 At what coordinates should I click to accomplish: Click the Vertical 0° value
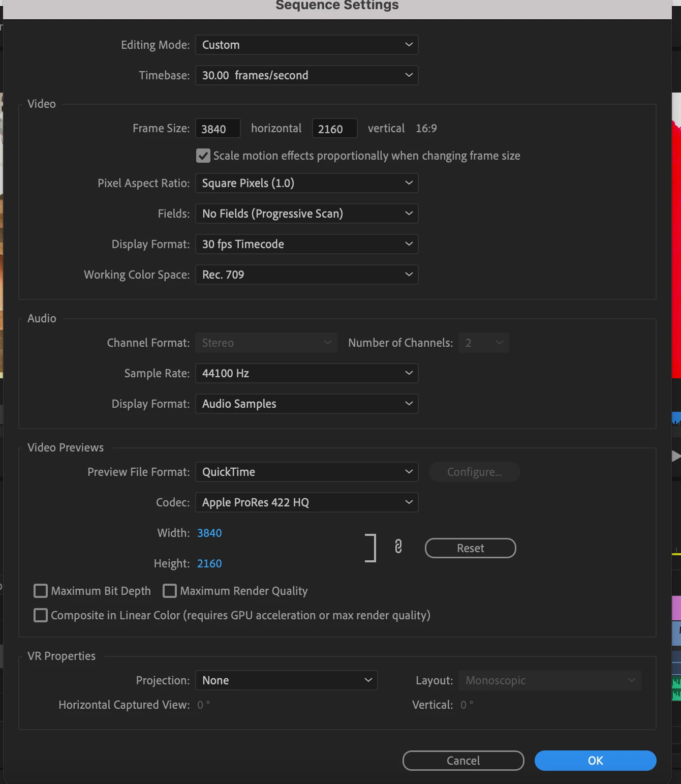point(467,705)
